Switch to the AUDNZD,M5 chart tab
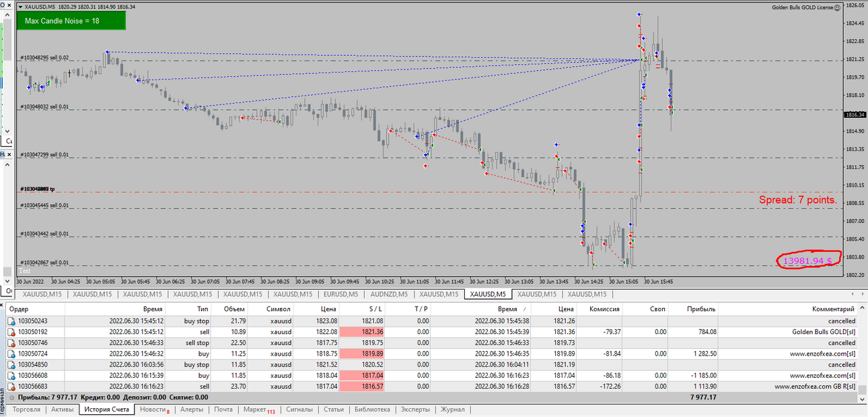 tap(389, 294)
